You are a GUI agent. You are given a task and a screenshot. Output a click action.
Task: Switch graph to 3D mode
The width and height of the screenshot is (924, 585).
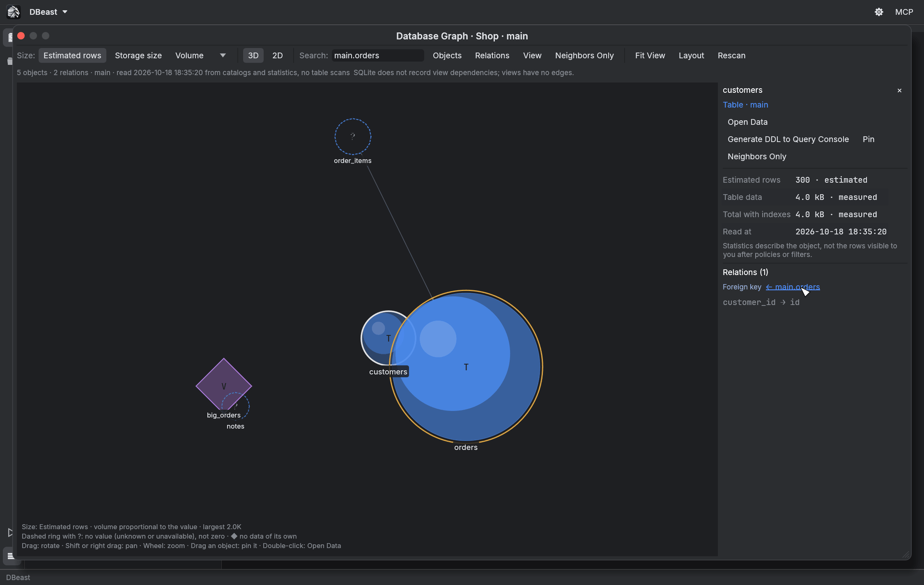point(253,55)
